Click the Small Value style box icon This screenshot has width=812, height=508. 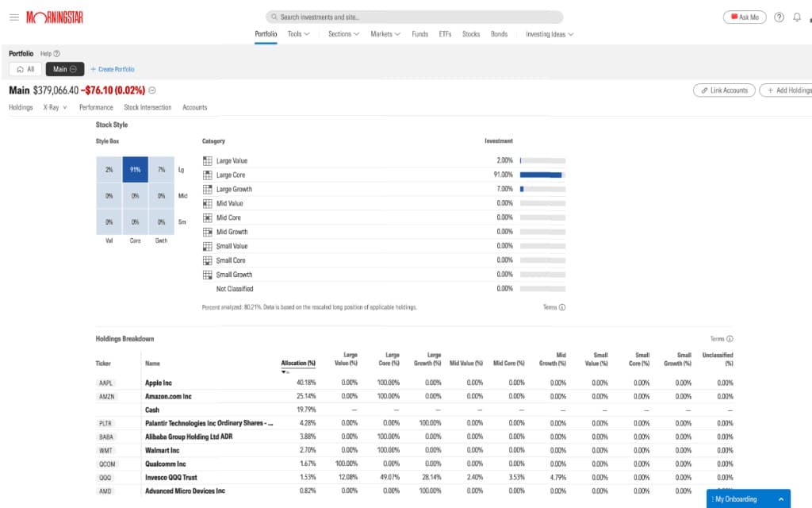click(208, 246)
